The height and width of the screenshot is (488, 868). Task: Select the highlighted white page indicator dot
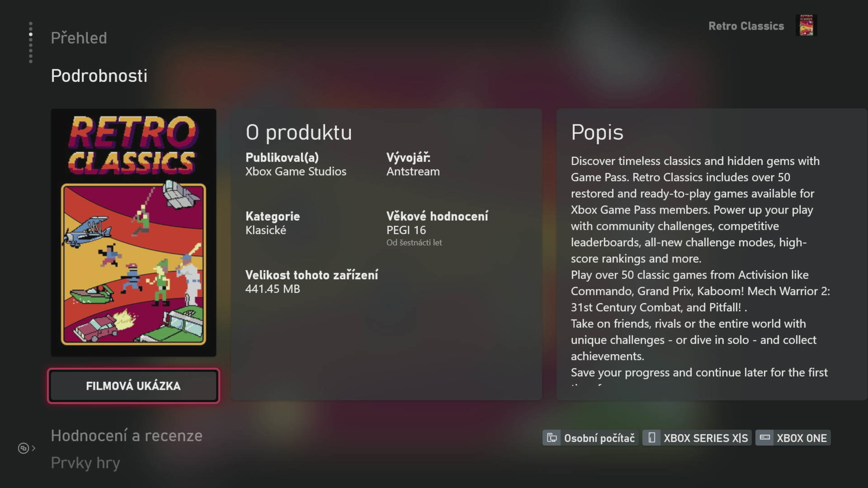click(31, 34)
